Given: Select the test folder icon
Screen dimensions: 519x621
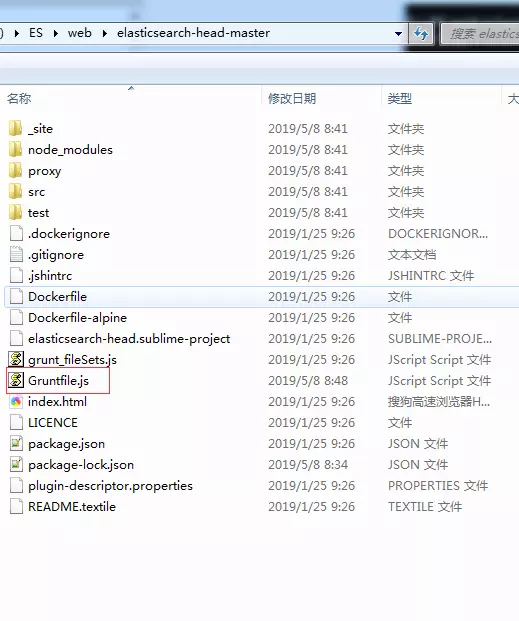Looking at the screenshot, I should [x=16, y=213].
